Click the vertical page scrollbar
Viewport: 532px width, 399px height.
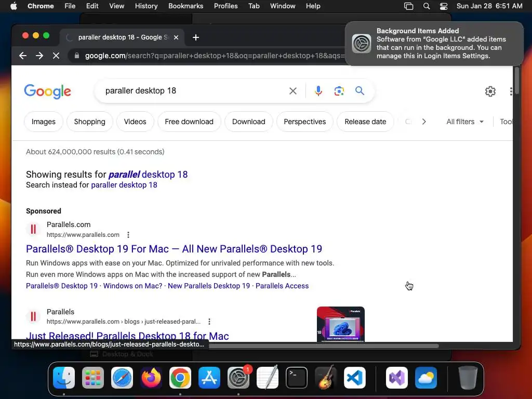[x=517, y=81]
